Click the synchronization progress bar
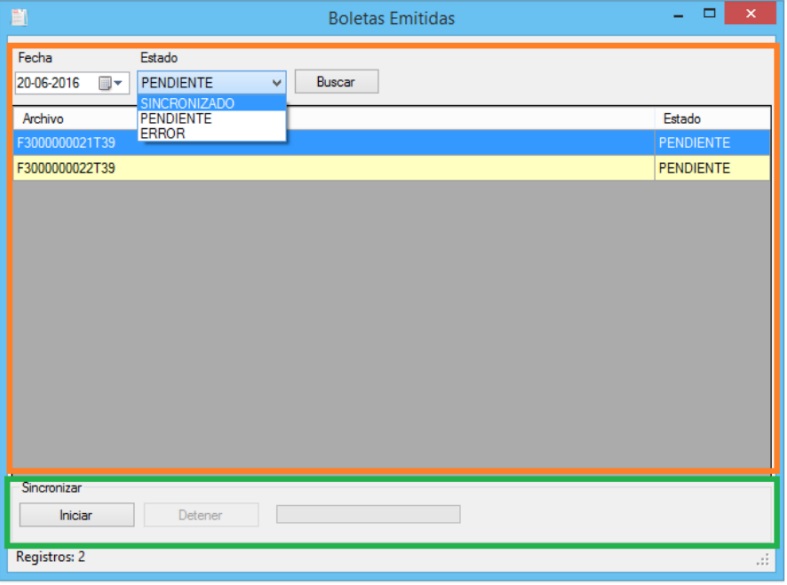This screenshot has height=585, width=787. pos(368,514)
